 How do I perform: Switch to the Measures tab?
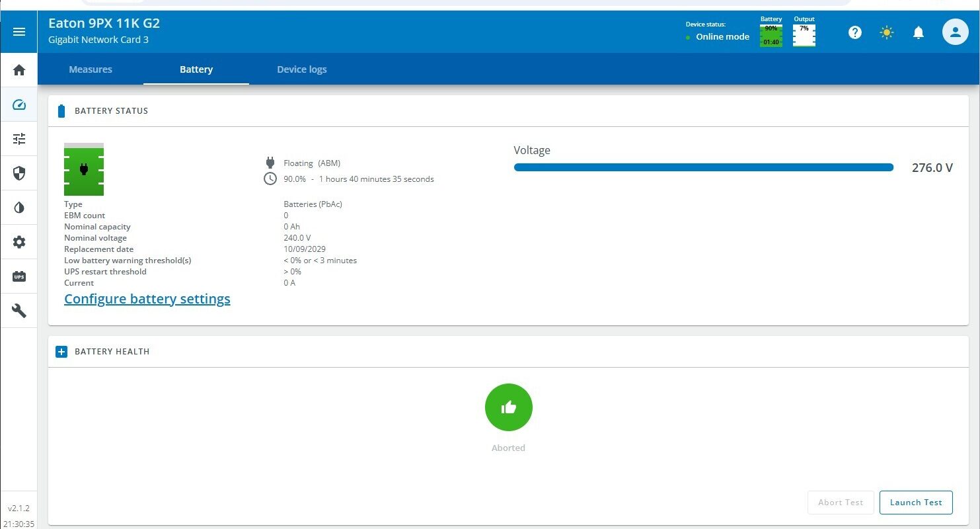point(91,69)
